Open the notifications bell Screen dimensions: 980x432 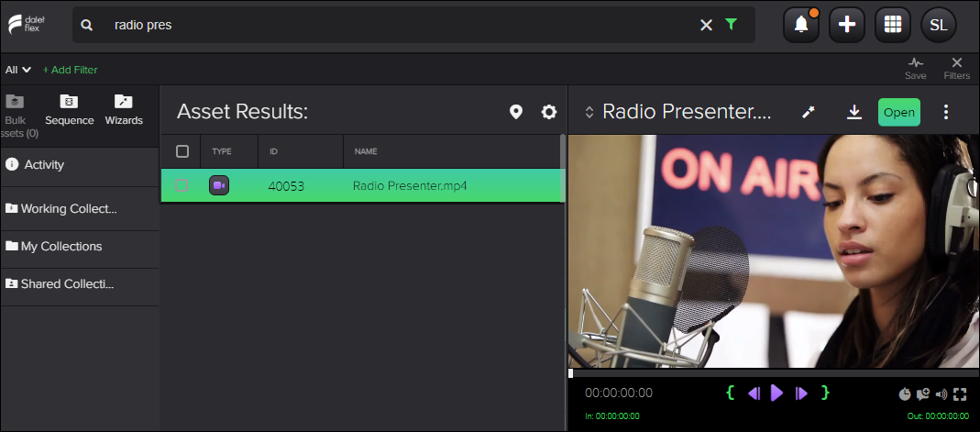(801, 25)
